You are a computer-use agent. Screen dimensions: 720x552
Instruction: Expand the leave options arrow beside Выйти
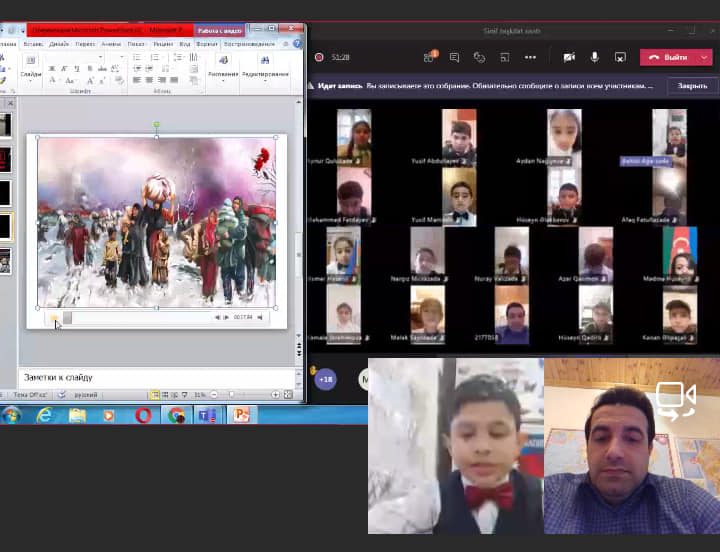click(705, 57)
